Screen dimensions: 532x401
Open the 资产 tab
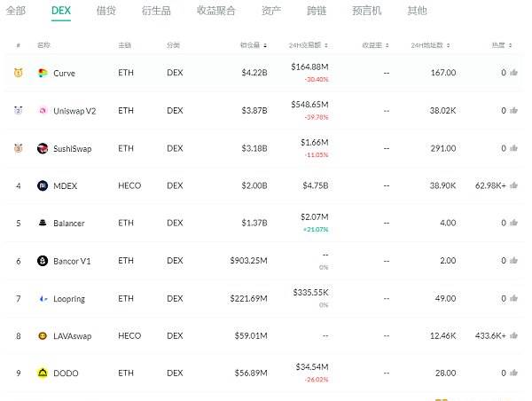tap(271, 11)
